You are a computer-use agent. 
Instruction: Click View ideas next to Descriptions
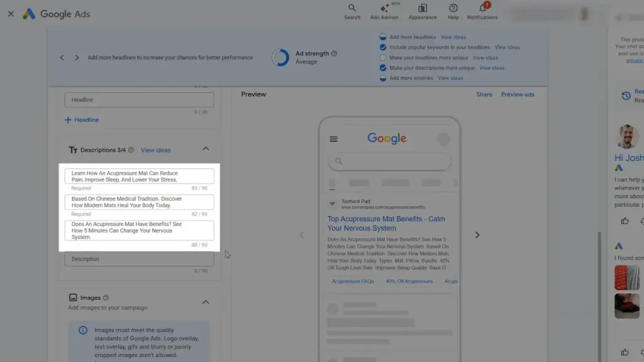point(155,150)
